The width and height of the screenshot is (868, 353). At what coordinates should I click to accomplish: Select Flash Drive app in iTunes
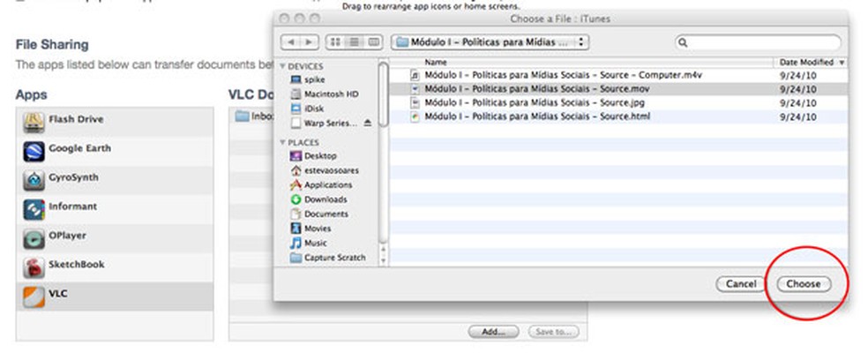point(115,123)
